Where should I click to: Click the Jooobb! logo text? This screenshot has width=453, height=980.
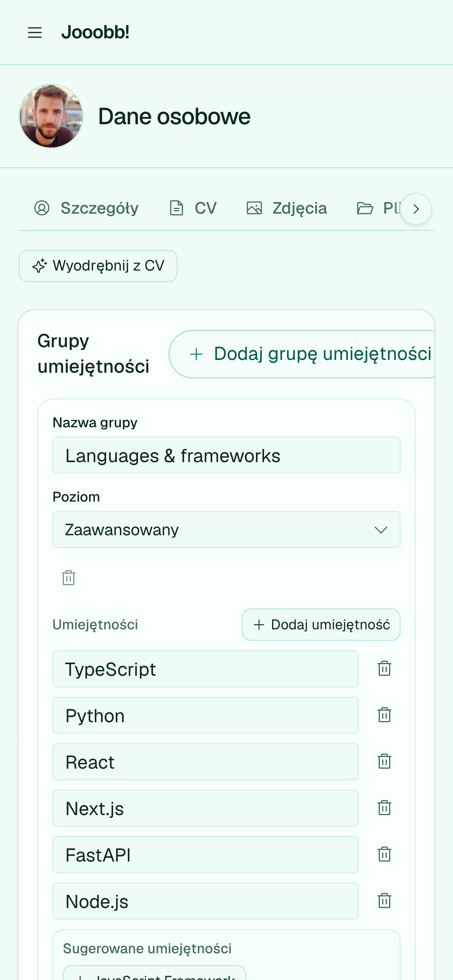pyautogui.click(x=95, y=32)
